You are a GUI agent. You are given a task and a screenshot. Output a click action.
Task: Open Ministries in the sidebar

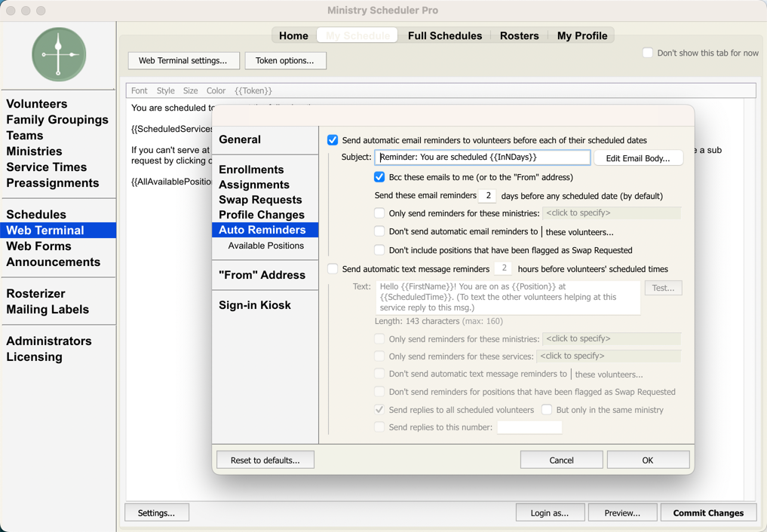point(34,151)
